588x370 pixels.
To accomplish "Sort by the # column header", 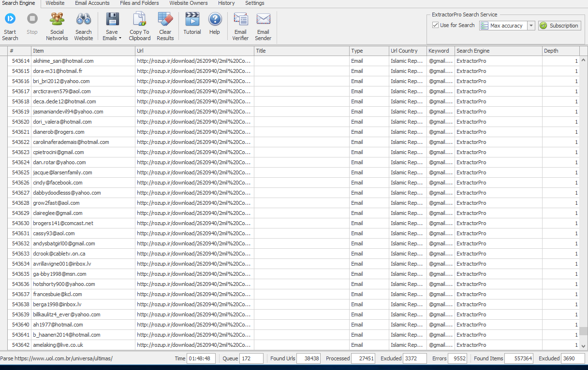I will [19, 51].
